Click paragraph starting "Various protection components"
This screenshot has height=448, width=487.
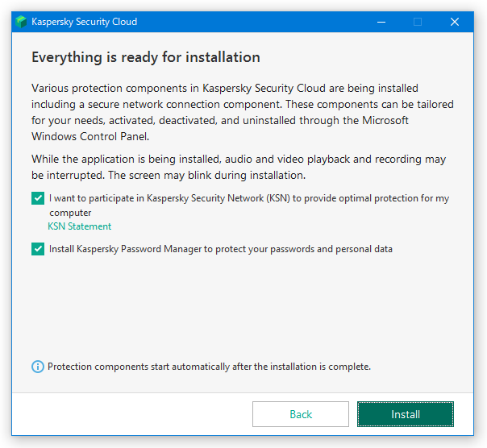pos(243,112)
